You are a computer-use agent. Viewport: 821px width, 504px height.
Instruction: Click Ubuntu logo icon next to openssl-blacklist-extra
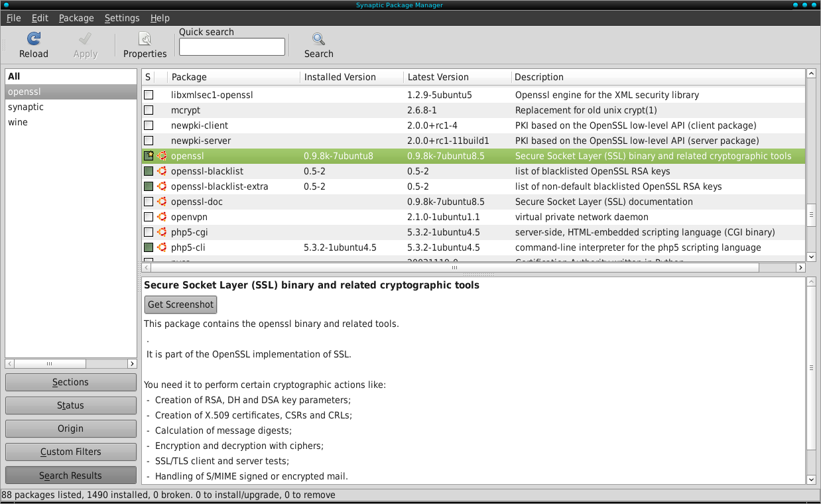tap(162, 186)
